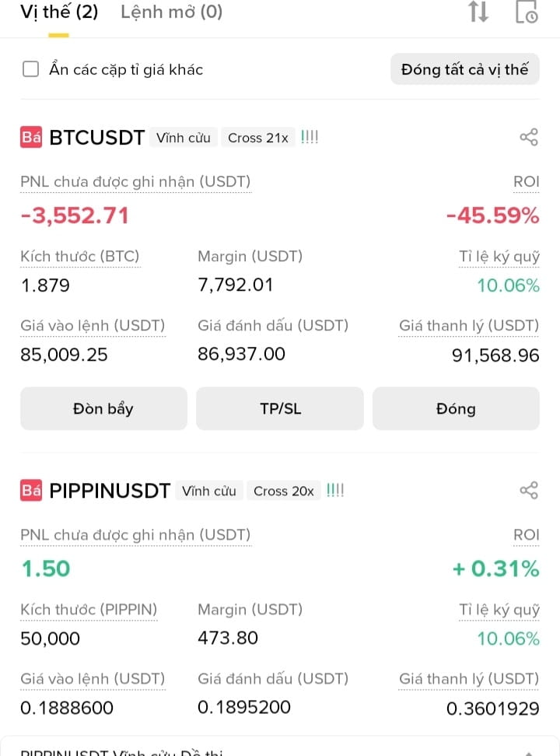Switch to the Lệnh mở (0) tab
560x756 pixels.
click(172, 12)
